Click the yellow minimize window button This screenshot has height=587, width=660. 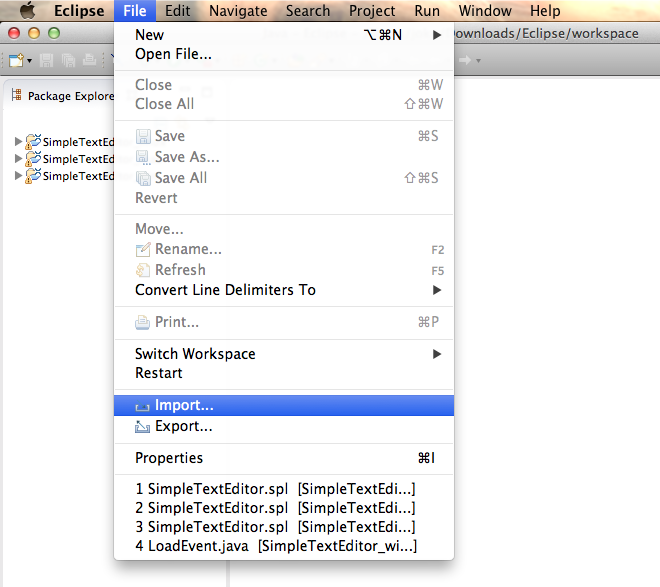[34, 33]
